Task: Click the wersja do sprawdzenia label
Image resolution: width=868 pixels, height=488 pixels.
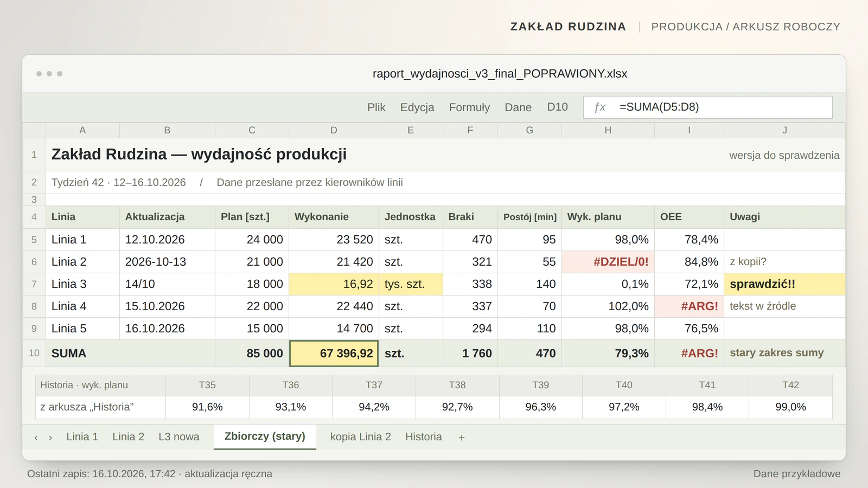Action: coord(784,155)
